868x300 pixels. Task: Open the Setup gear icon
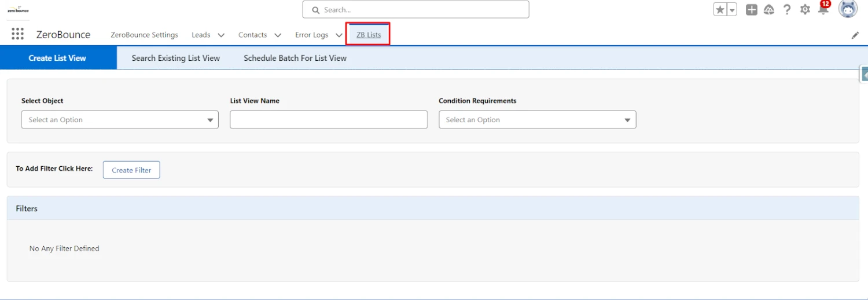click(x=805, y=10)
